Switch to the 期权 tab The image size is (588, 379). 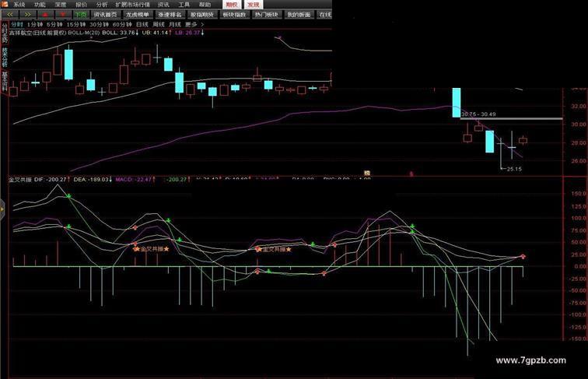pyautogui.click(x=232, y=5)
